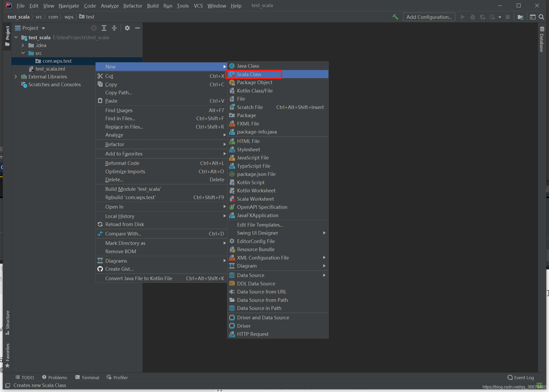Click Copy Path... in context menu
Screen dimensions: 549x392
(x=162, y=93)
